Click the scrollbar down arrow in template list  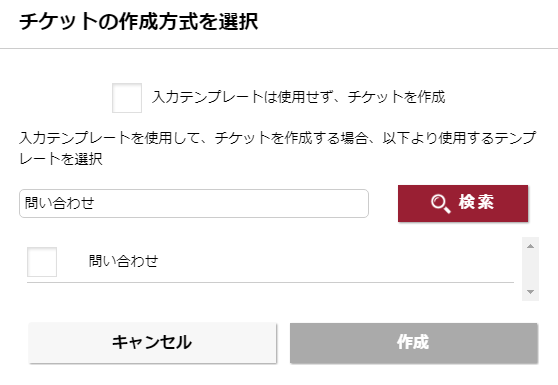pyautogui.click(x=530, y=292)
